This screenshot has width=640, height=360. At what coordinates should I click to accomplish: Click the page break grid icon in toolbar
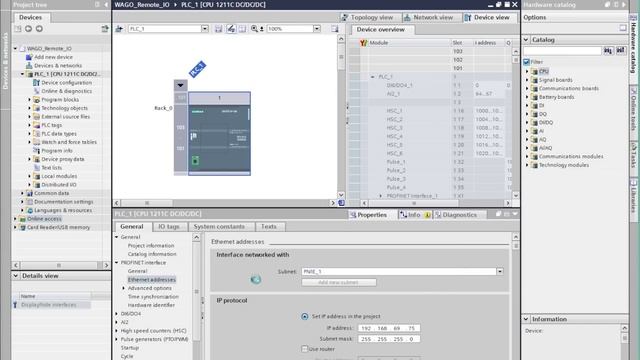tap(242, 29)
